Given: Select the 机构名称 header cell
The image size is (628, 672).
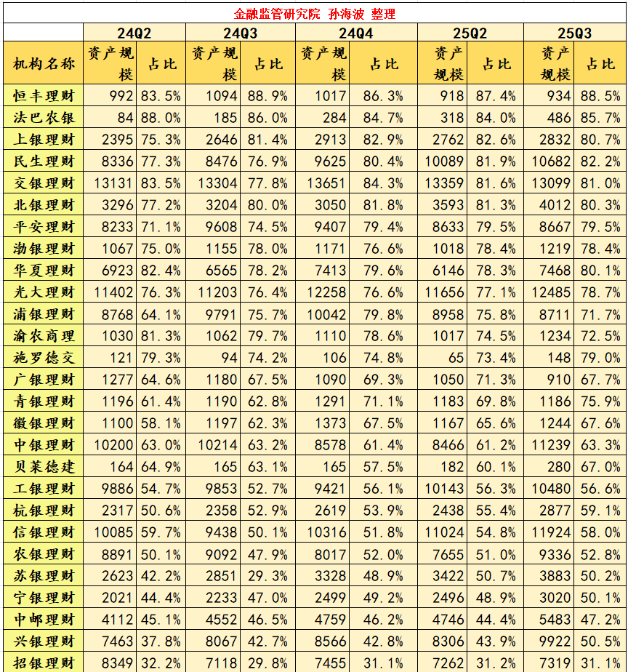Looking at the screenshot, I should (x=44, y=63).
